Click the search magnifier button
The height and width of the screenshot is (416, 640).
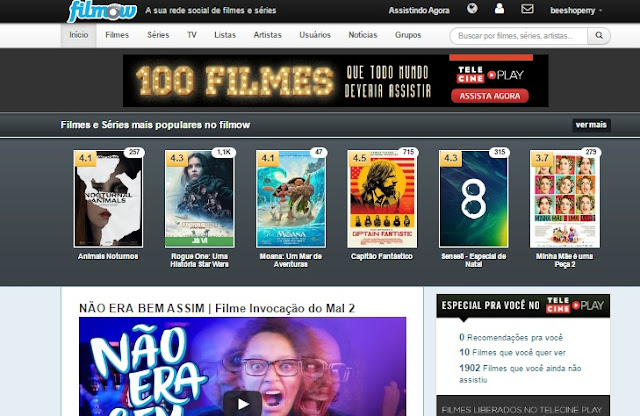pos(599,36)
